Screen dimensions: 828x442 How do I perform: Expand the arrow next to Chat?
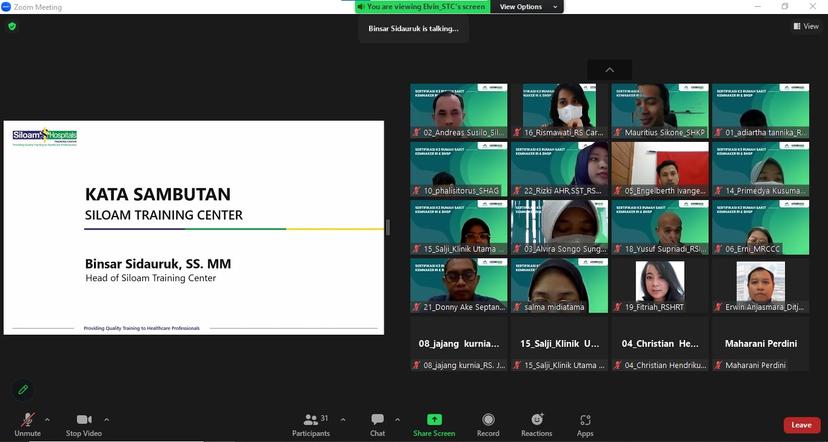[x=397, y=420]
